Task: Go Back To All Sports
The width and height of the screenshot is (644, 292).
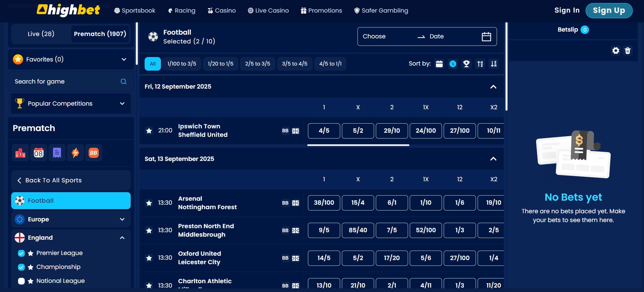Action: click(71, 180)
